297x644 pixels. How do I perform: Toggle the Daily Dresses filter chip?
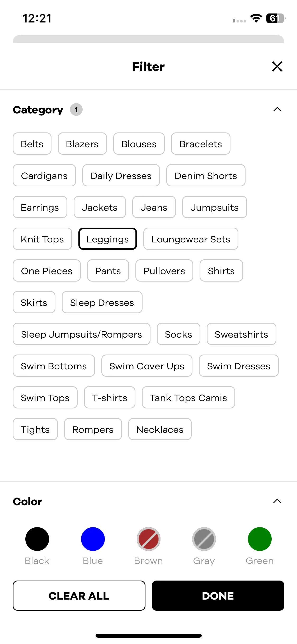[121, 175]
